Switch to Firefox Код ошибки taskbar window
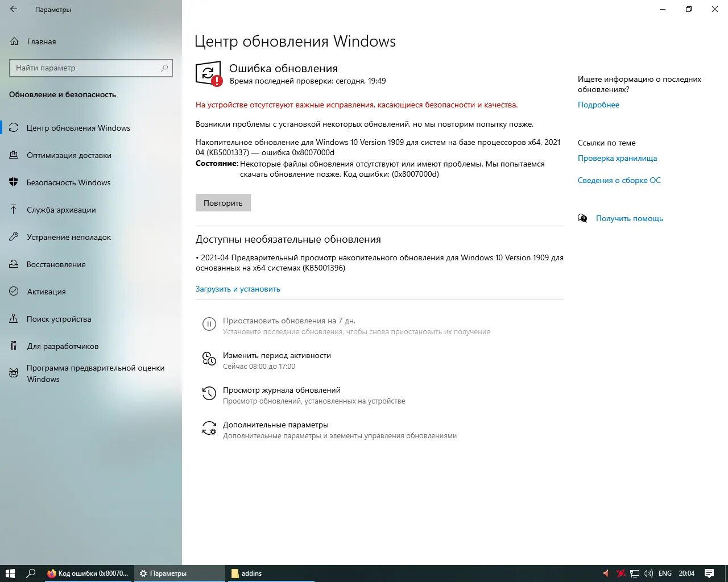728x582 pixels. (89, 573)
